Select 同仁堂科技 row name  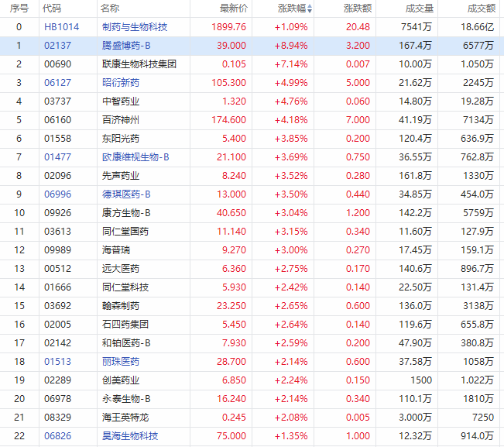point(125,287)
